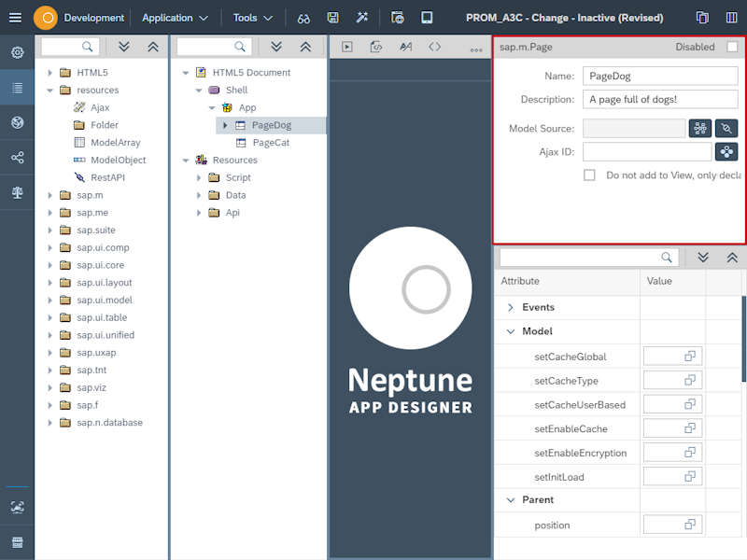Click the save icon in the top toolbar
Screen dimensions: 747x560
[x=331, y=17]
